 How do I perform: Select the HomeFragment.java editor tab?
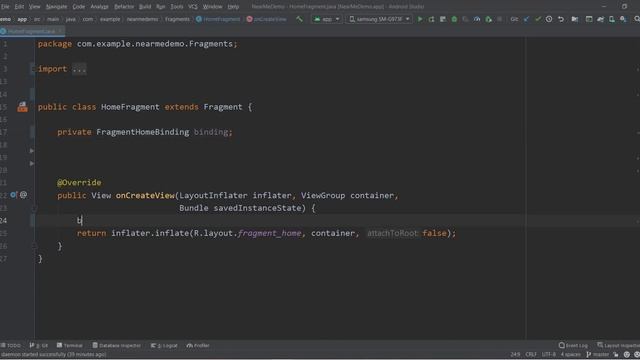tap(31, 31)
